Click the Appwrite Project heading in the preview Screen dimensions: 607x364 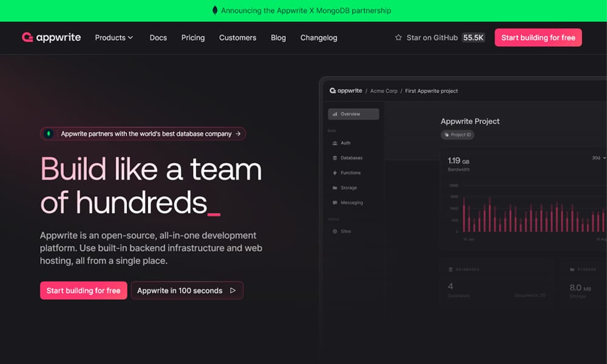click(x=470, y=121)
